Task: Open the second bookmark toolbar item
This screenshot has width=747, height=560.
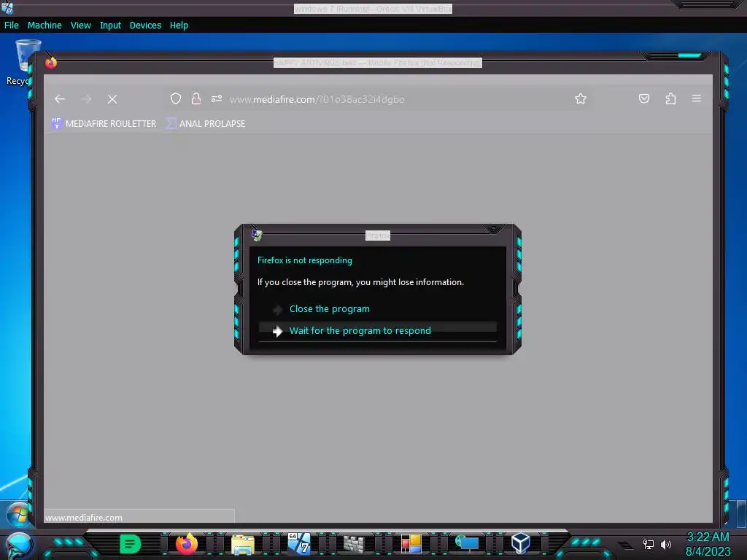Action: click(x=205, y=123)
